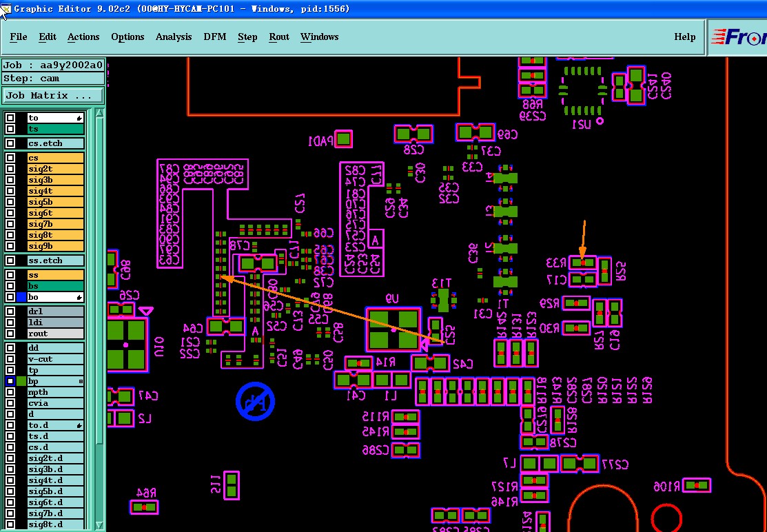
Task: Select the v-cut layer name
Action: click(x=56, y=360)
